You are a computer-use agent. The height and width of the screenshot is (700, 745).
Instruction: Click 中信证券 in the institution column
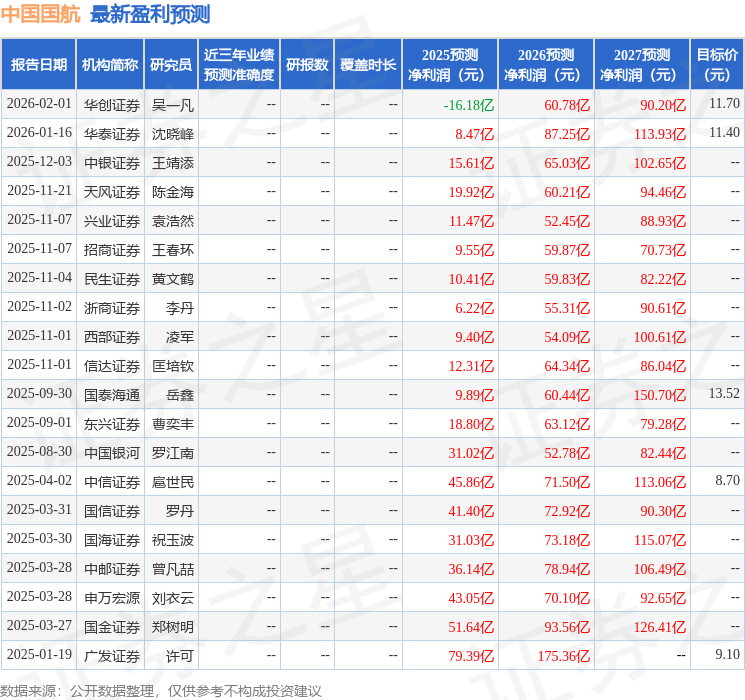point(112,482)
